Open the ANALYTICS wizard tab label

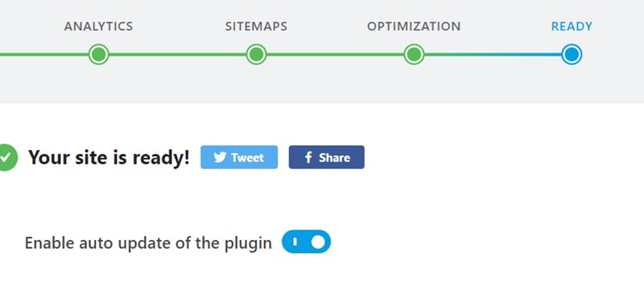pos(99,26)
